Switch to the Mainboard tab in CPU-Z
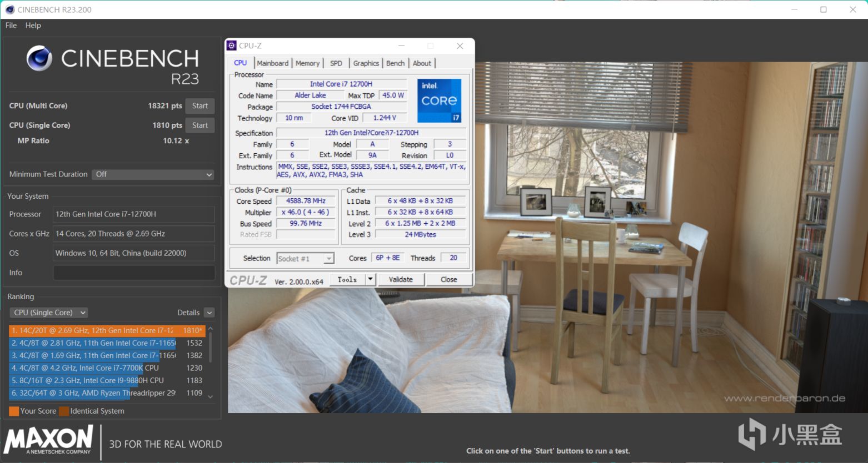 [x=273, y=63]
